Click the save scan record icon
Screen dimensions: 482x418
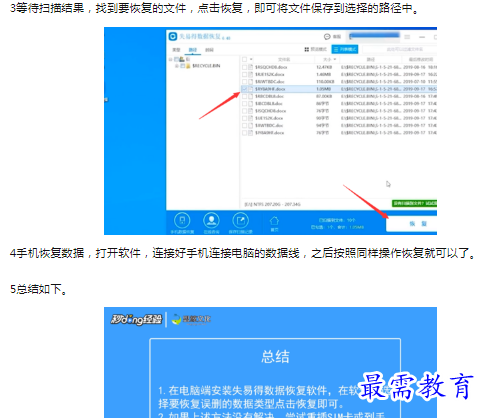pos(240,220)
